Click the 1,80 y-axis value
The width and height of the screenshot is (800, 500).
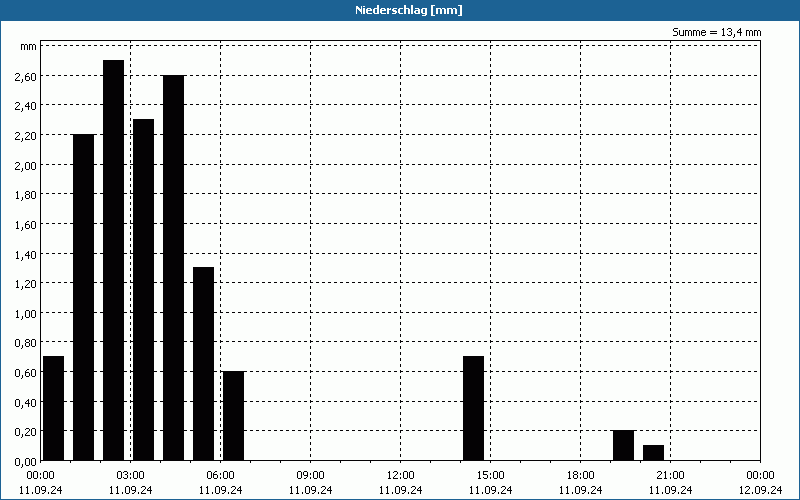click(26, 194)
